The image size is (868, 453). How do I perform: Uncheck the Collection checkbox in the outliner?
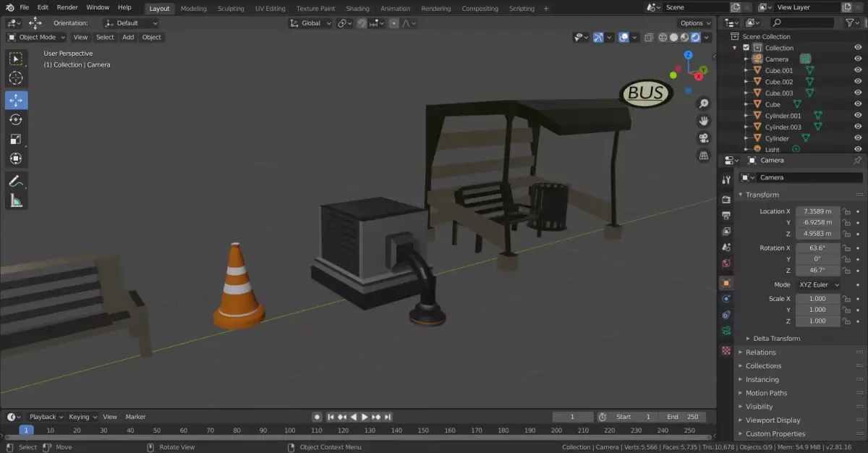[x=746, y=47]
